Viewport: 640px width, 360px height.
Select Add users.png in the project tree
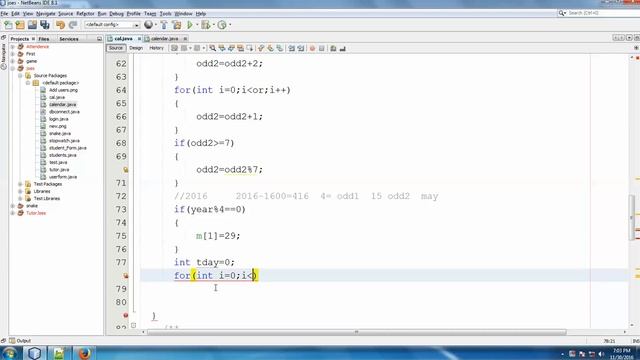pyautogui.click(x=63, y=90)
